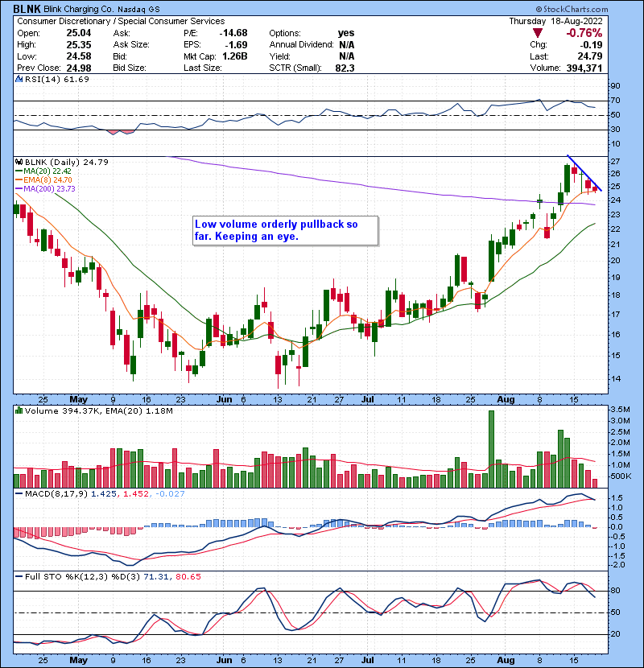The width and height of the screenshot is (644, 668).
Task: Click the 80 tick on the stochastic axis
Action: 615,591
